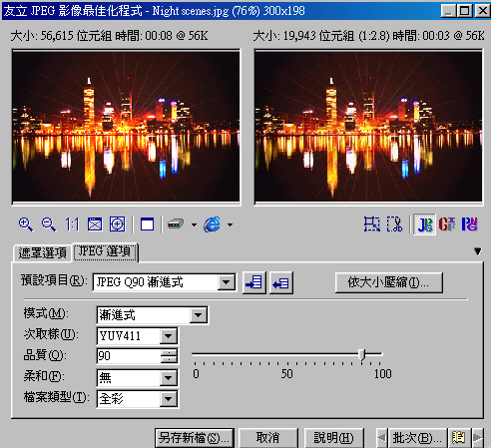Click the quality slider thumb

pyautogui.click(x=362, y=355)
